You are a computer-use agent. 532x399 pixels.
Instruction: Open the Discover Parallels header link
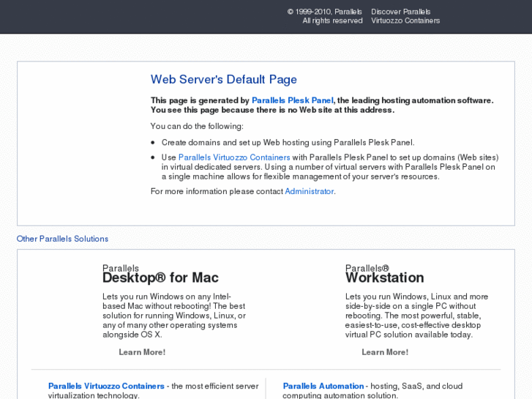[x=400, y=12]
